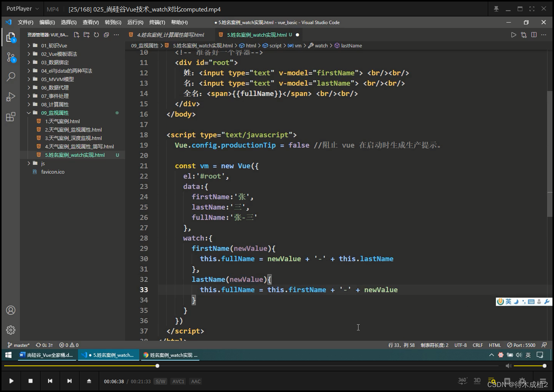Open editor more actions ellipsis
This screenshot has width=554, height=392.
click(544, 35)
